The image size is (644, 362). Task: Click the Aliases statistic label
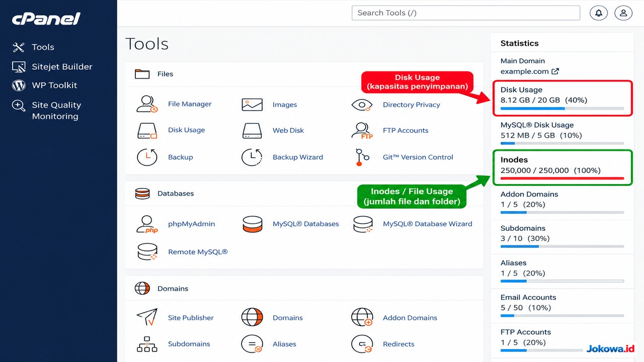(x=513, y=263)
